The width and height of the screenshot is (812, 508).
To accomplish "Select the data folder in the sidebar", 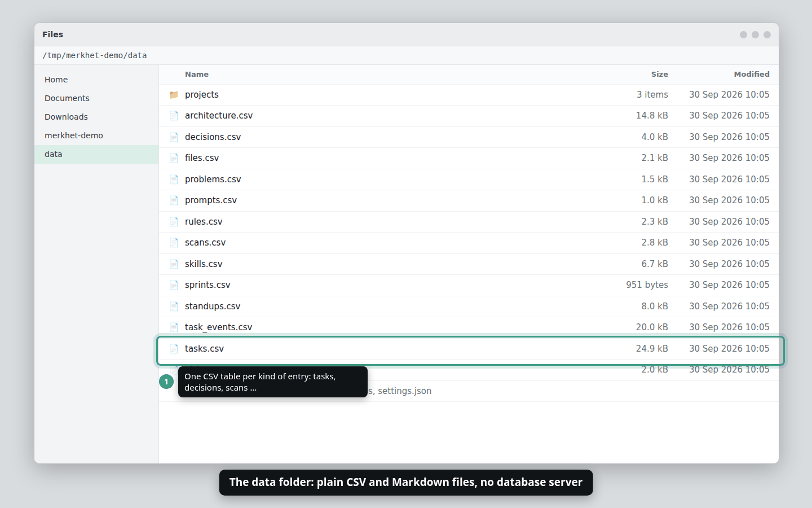I will click(x=96, y=154).
